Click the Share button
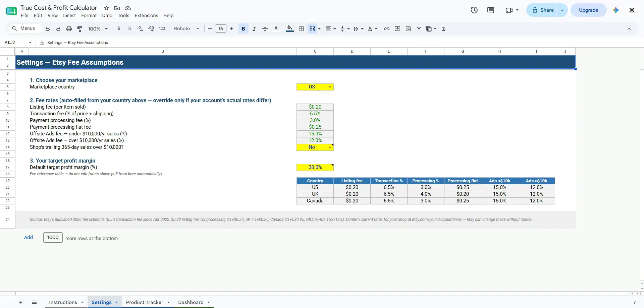Screen dimensions: 644x308 pyautogui.click(x=542, y=10)
